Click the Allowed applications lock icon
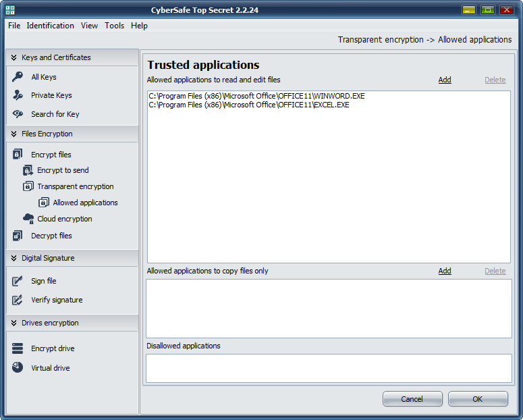This screenshot has height=420, width=523. pos(44,203)
